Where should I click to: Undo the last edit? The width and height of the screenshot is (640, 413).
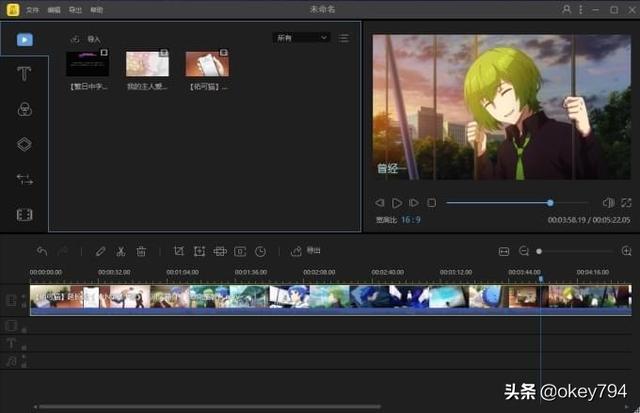click(x=42, y=251)
